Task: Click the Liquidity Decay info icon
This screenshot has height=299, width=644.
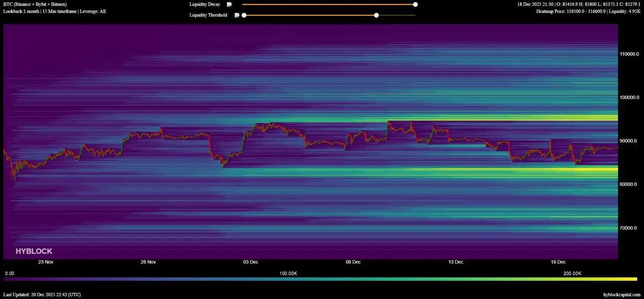Action: click(x=229, y=5)
